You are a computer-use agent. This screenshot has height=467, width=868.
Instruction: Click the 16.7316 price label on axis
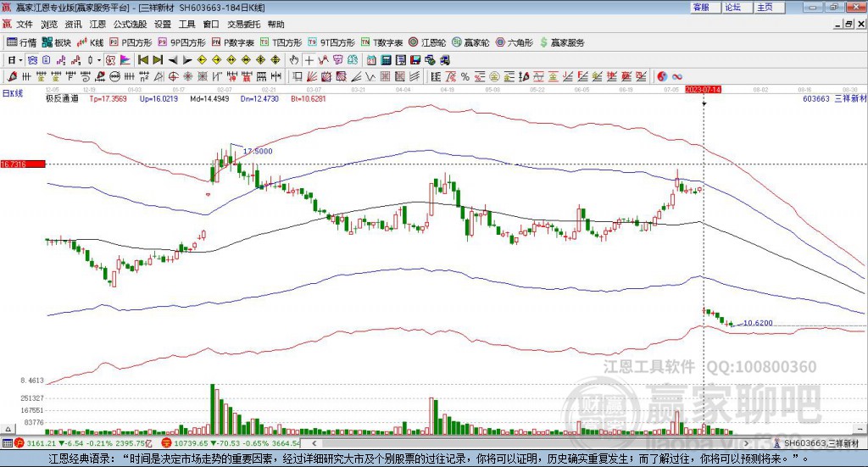23,164
